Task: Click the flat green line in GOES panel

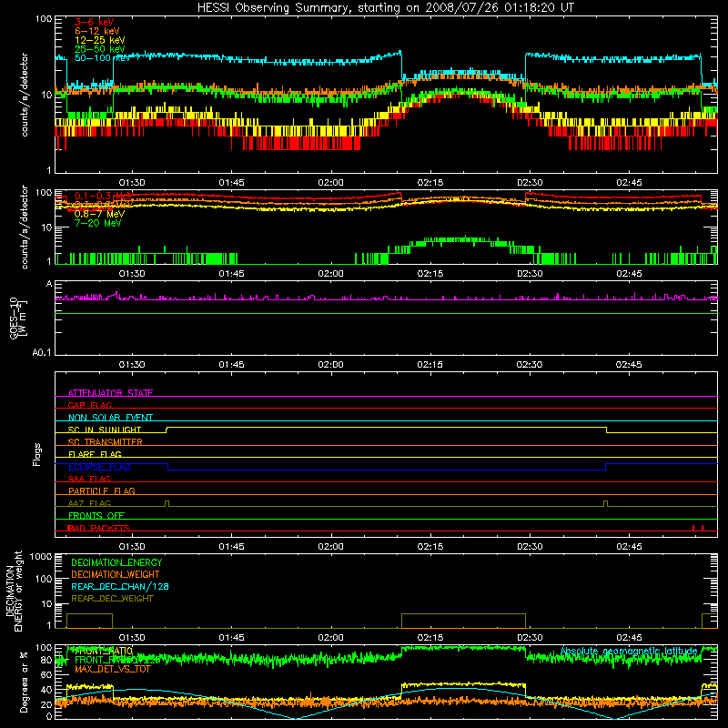Action: click(386, 313)
